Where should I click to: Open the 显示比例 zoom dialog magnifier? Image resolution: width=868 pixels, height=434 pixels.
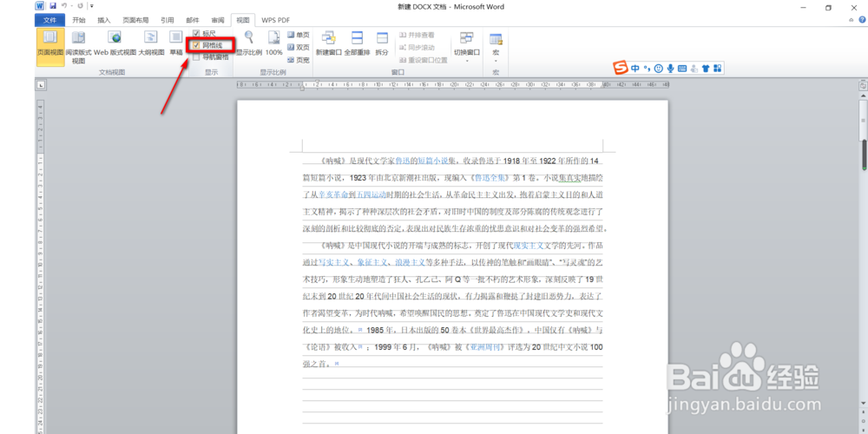coord(248,43)
